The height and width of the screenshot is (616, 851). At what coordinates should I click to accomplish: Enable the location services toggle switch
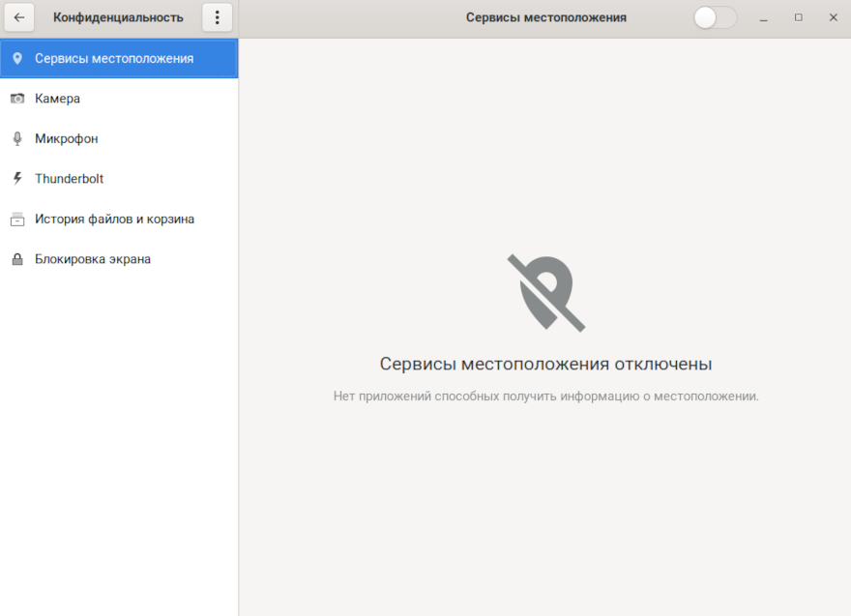715,17
